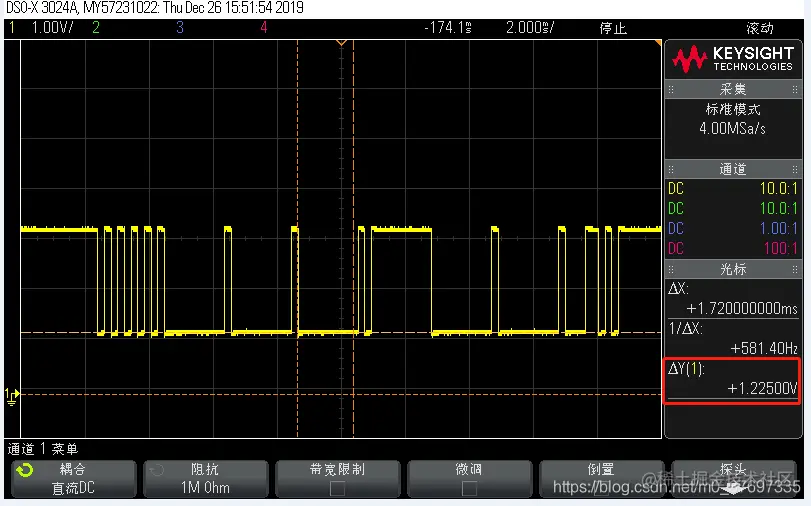811x506 pixels.
Task: Click the 滚动 roll mode indicator
Action: coord(760,28)
